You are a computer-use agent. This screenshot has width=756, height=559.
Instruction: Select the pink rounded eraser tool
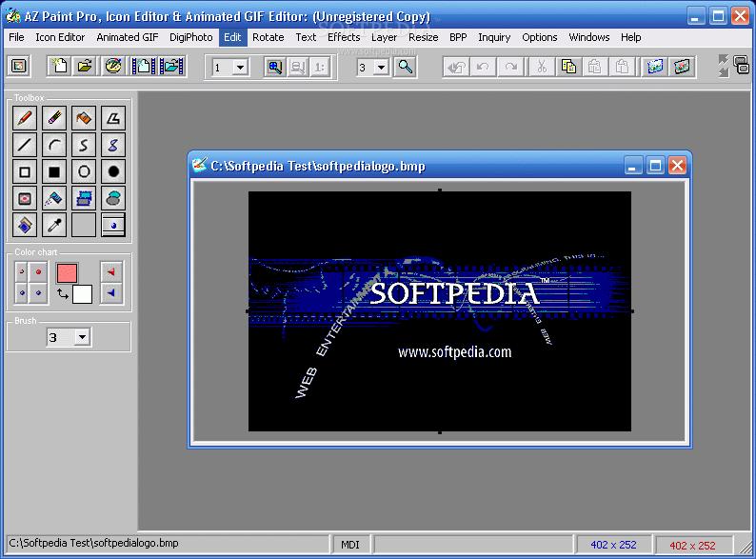pyautogui.click(x=25, y=198)
